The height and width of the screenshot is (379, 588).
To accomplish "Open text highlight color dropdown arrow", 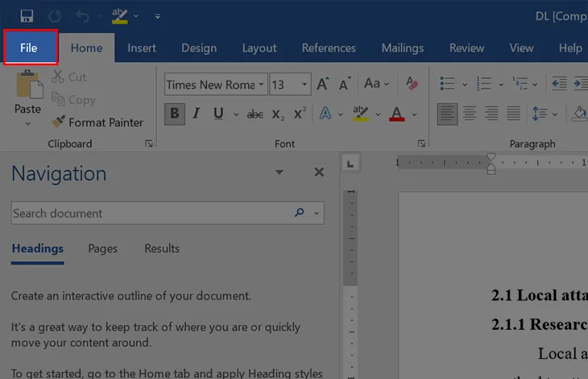I will (x=378, y=115).
